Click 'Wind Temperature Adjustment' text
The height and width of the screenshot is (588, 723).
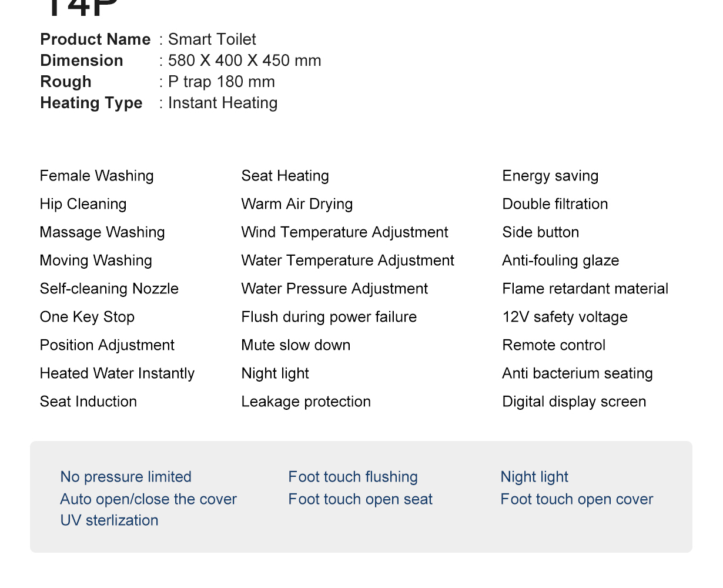coord(344,232)
